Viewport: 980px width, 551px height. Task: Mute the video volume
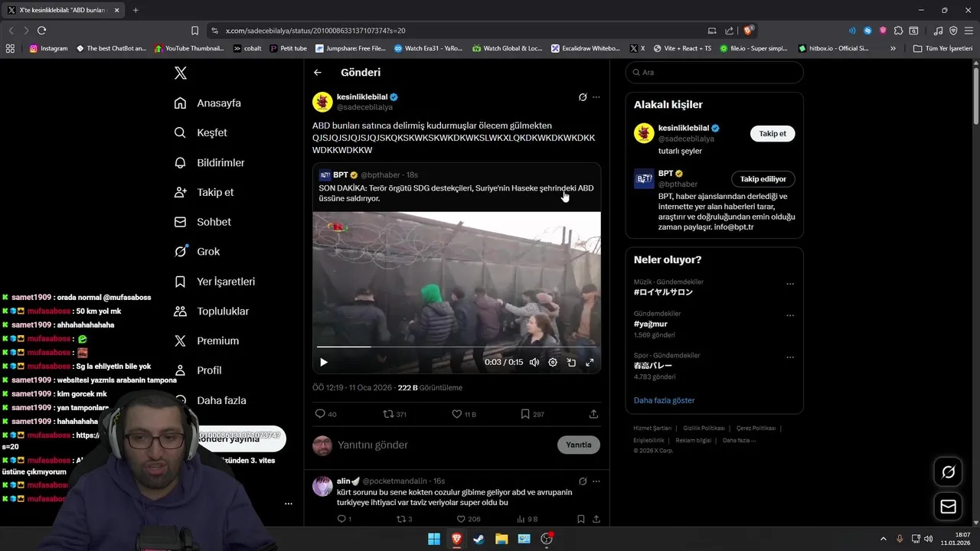534,362
